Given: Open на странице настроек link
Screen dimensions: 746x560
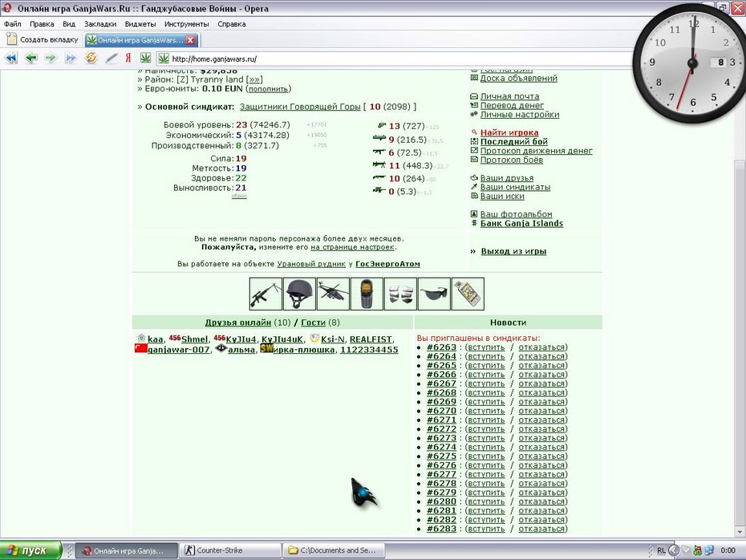Looking at the screenshot, I should pos(352,247).
